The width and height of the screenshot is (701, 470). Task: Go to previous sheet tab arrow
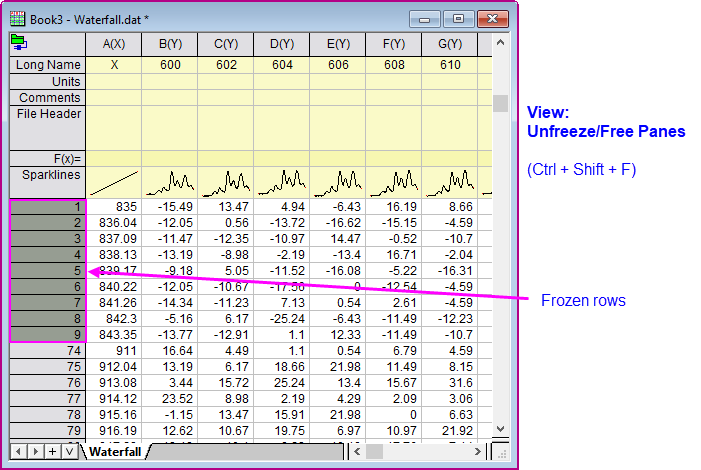pos(18,452)
